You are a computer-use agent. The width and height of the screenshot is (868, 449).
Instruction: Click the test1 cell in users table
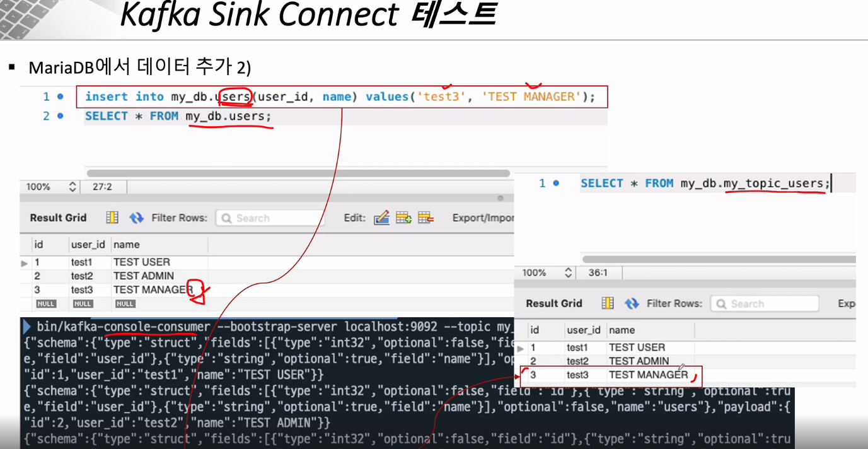[81, 262]
